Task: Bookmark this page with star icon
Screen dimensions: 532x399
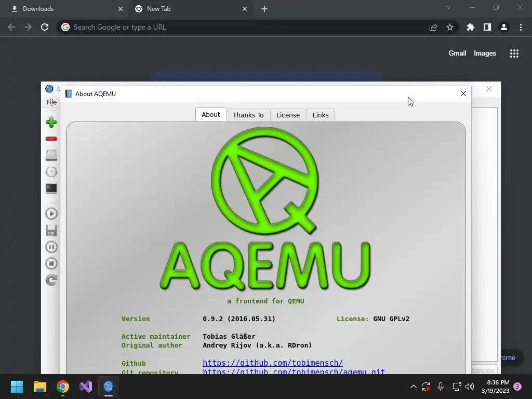Action: (450, 27)
